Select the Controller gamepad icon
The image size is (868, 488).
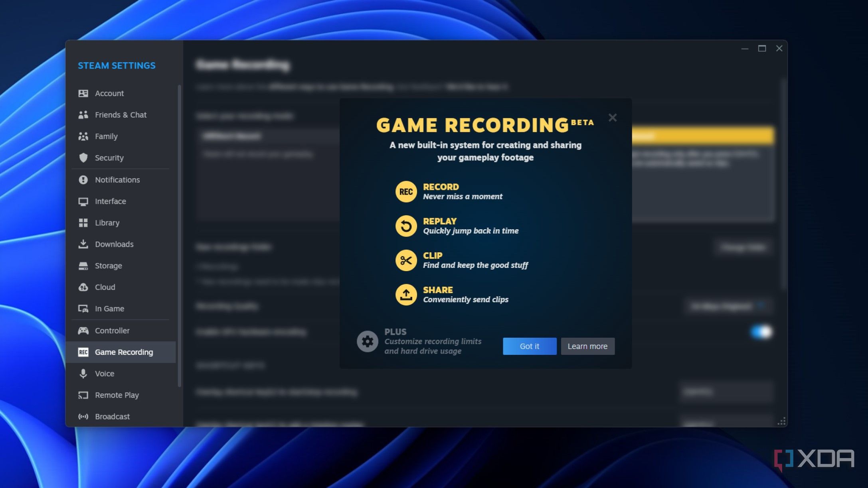tap(84, 331)
